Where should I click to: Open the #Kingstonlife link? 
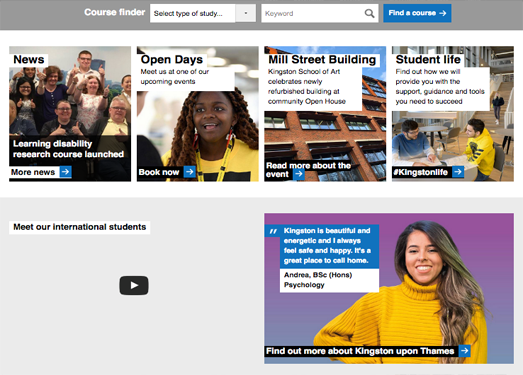point(421,172)
